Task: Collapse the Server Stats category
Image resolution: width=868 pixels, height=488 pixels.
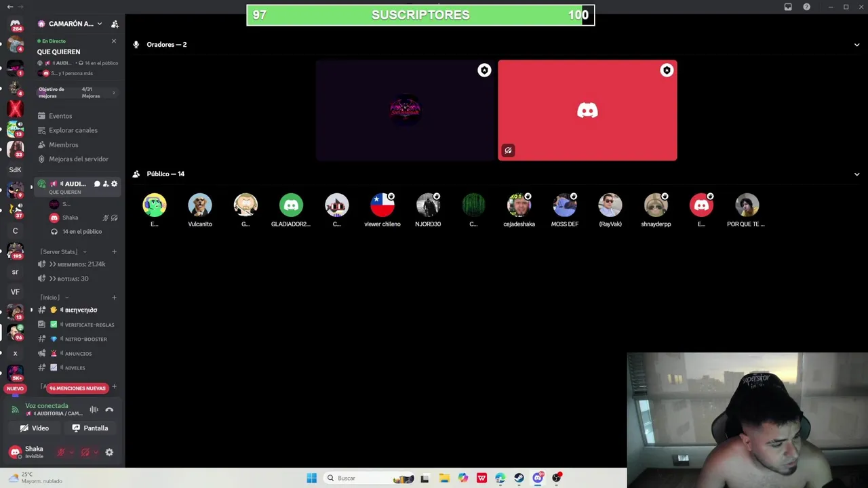Action: (x=63, y=252)
